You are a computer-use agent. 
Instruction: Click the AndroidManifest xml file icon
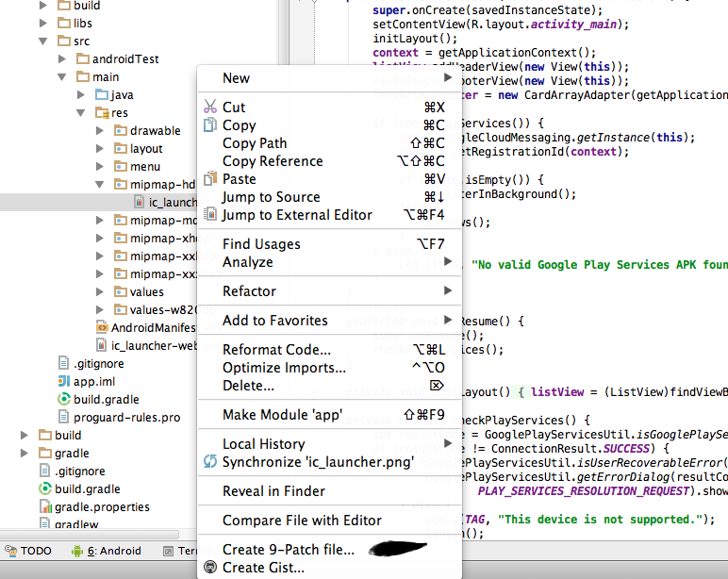pyautogui.click(x=102, y=328)
